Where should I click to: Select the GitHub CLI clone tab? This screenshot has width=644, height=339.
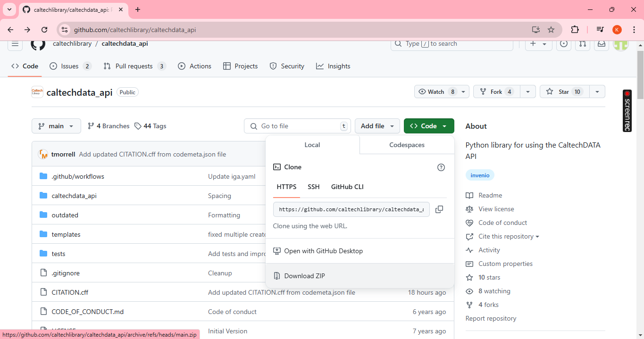click(x=347, y=187)
